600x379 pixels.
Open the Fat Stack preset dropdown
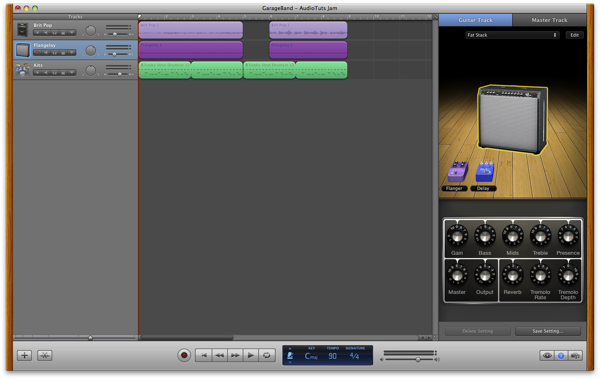pos(512,35)
